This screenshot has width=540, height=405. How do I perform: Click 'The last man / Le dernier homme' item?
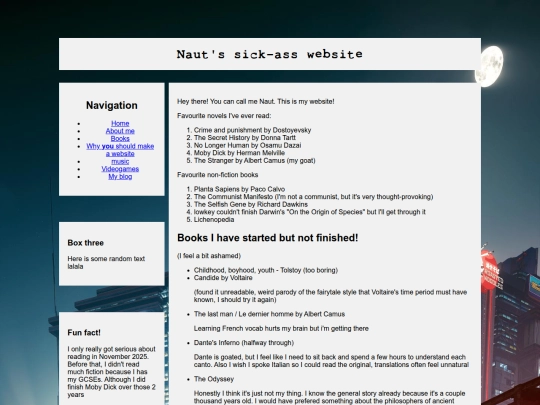point(269,314)
